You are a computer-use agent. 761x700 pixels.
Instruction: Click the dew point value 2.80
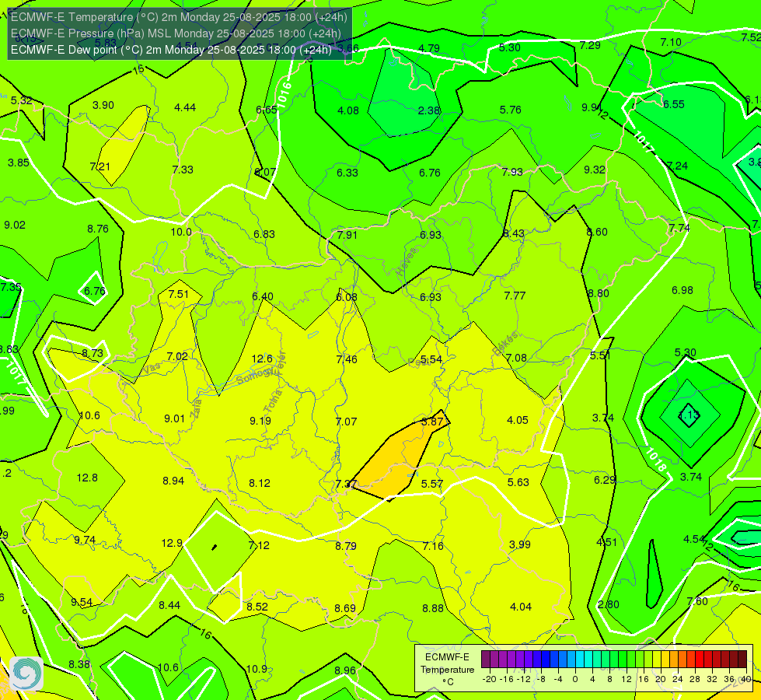[608, 604]
